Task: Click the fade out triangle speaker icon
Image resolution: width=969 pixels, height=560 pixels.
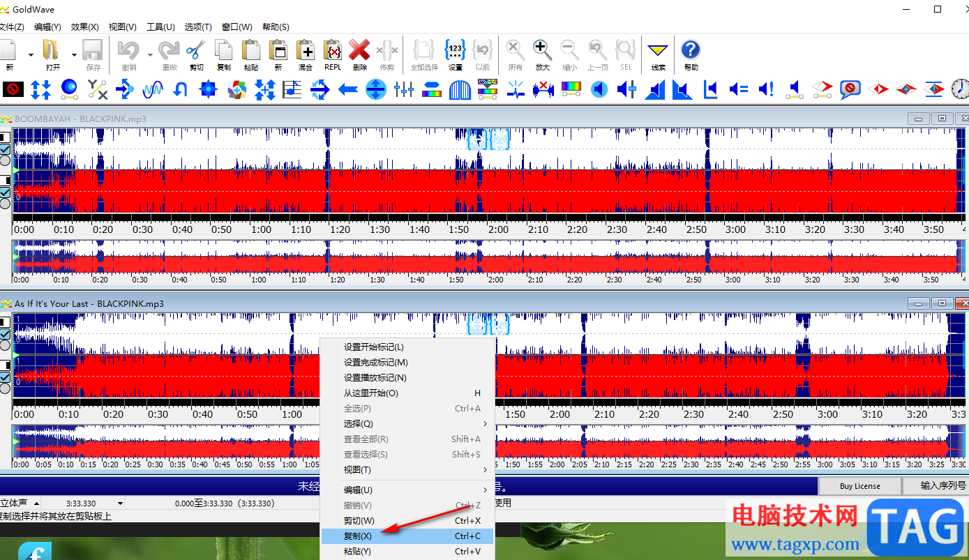Action: 682,89
